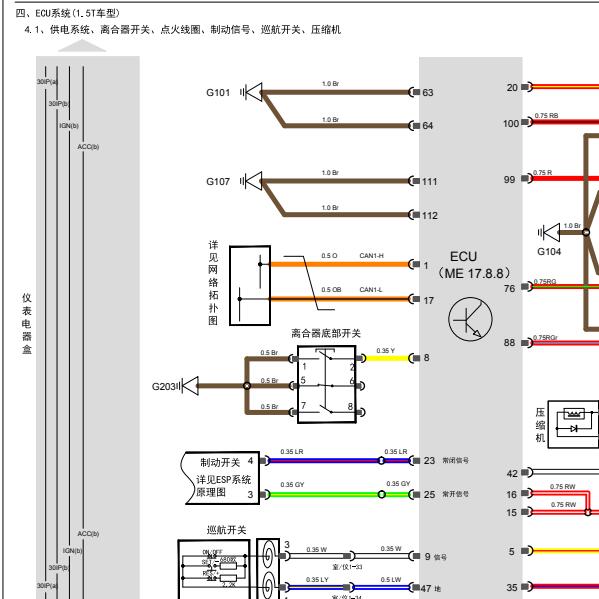Select the G107 ground label

tap(218, 181)
